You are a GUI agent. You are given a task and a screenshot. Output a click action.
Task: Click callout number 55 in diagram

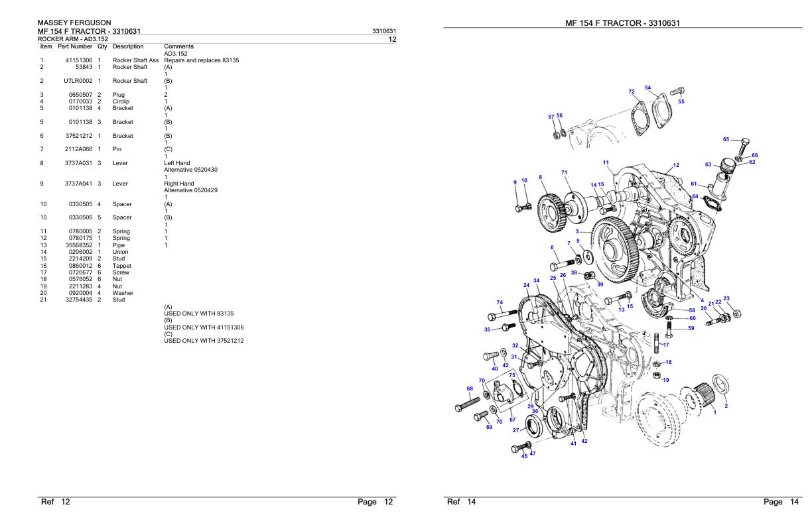681,102
